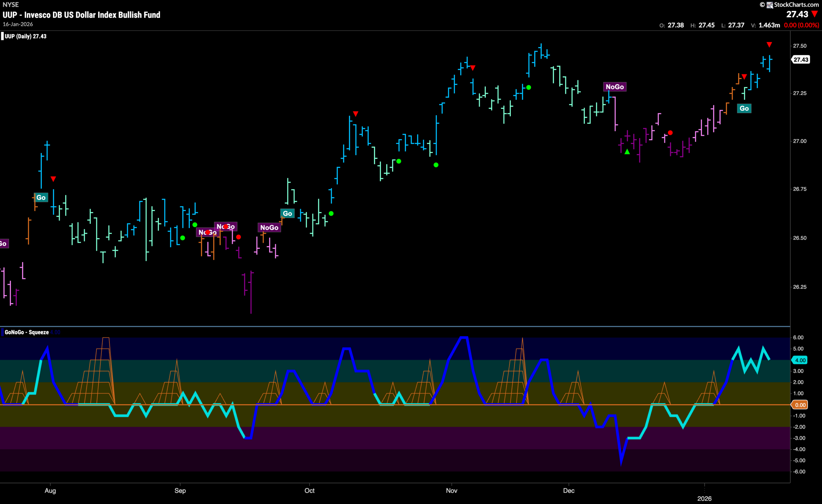Click the green dot in mid October
822x504 pixels.
[399, 161]
